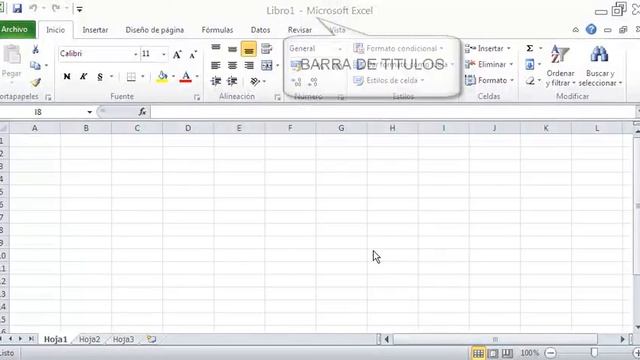Toggle highlighted bottom align icon
This screenshot has width=640, height=360.
[249, 49]
